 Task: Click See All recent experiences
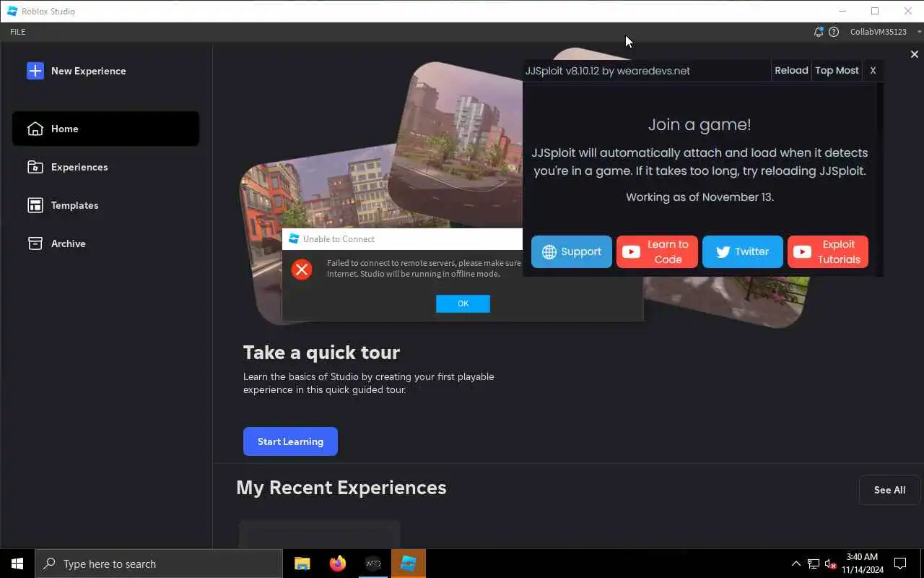tap(889, 490)
